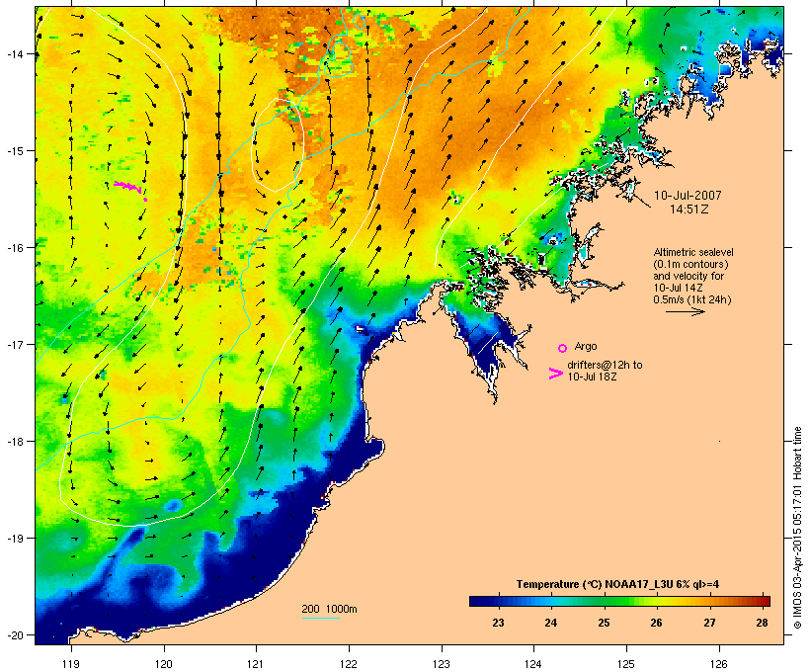810x672 pixels.
Task: Click the longitude axis label 120
Action: click(164, 664)
